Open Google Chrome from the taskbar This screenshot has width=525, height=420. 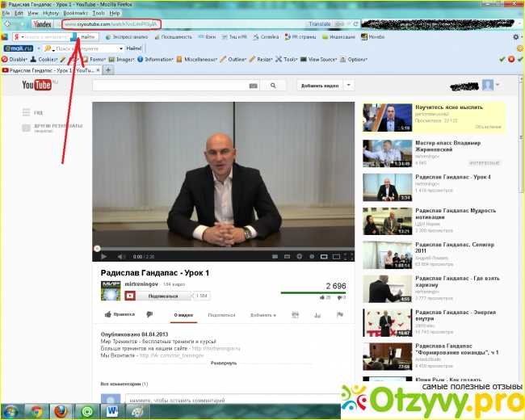point(36,412)
